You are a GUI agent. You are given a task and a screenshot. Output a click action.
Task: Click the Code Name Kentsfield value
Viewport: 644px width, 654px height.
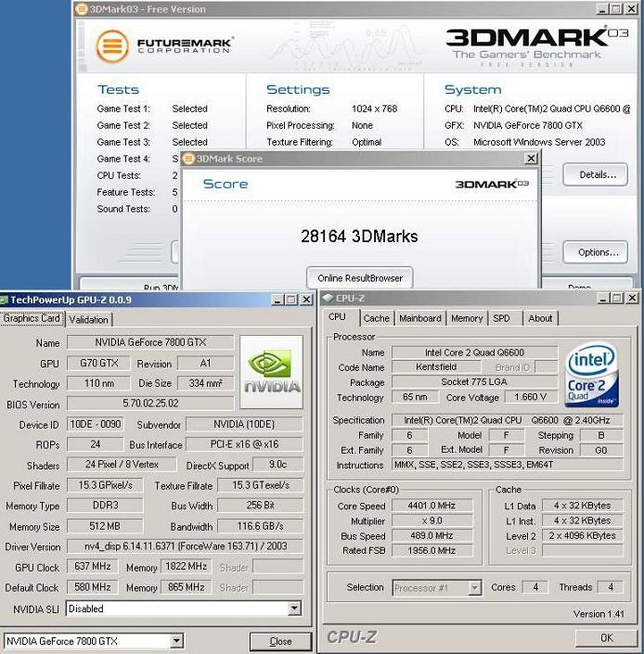(436, 367)
